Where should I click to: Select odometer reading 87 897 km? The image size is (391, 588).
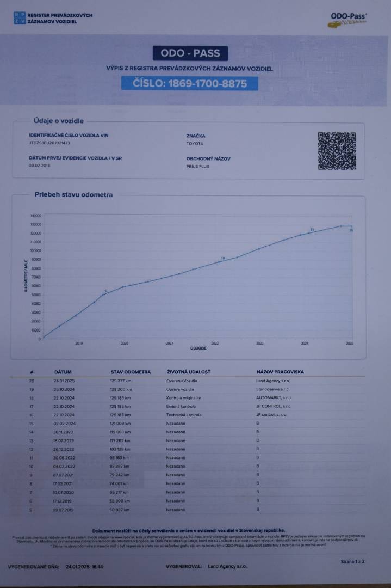coord(120,467)
